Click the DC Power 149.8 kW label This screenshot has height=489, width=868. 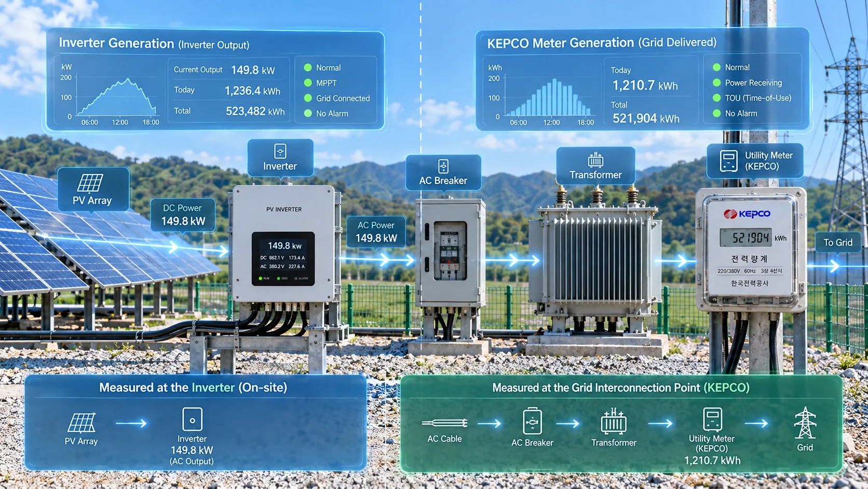183,215
